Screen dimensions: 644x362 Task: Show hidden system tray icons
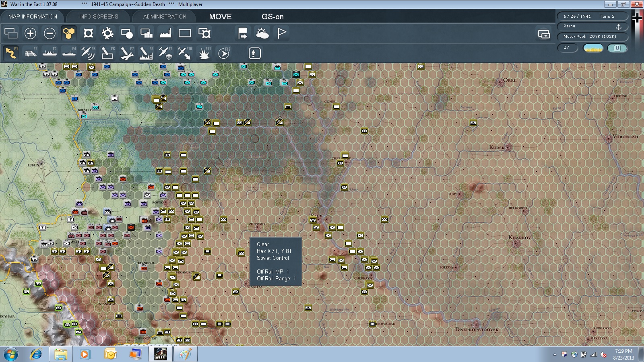[555, 355]
